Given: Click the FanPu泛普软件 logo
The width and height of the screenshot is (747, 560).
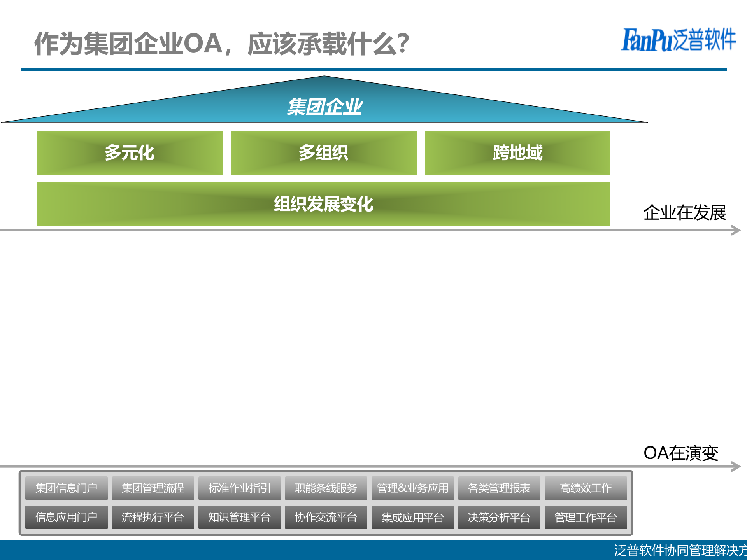Looking at the screenshot, I should click(x=679, y=41).
